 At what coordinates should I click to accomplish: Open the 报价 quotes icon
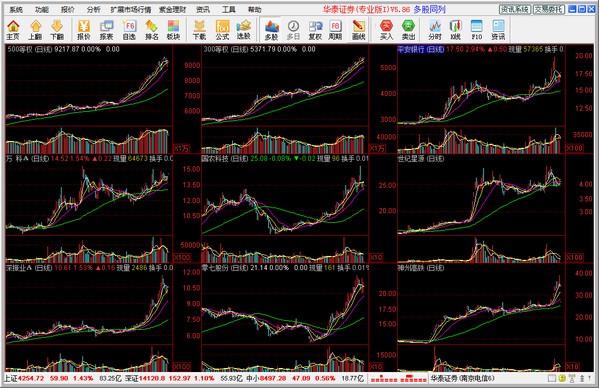[x=84, y=30]
